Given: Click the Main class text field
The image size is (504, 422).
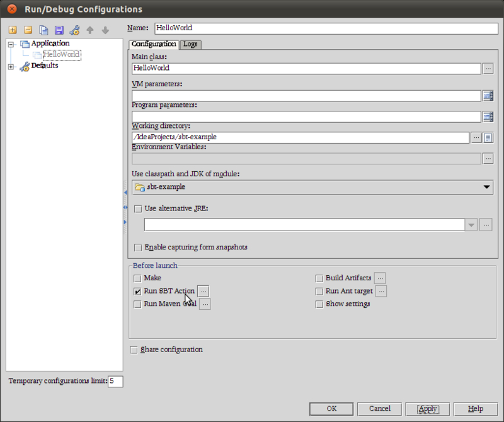Looking at the screenshot, I should click(x=306, y=69).
